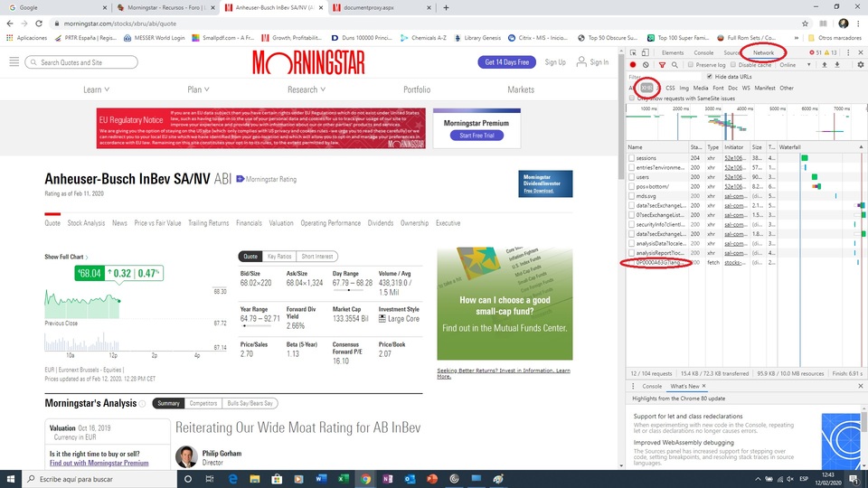This screenshot has height=488, width=868.
Task: Check Only show requests with SameSite issues
Action: [x=632, y=98]
